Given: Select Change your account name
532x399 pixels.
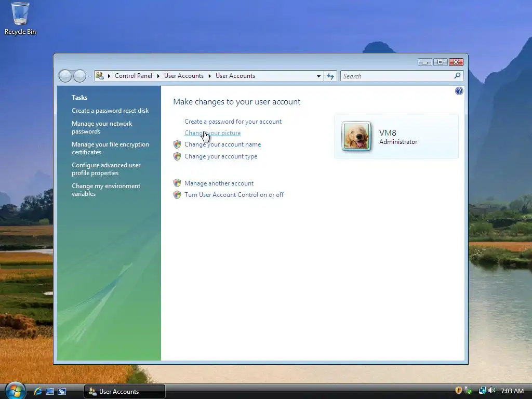Looking at the screenshot, I should pyautogui.click(x=222, y=144).
